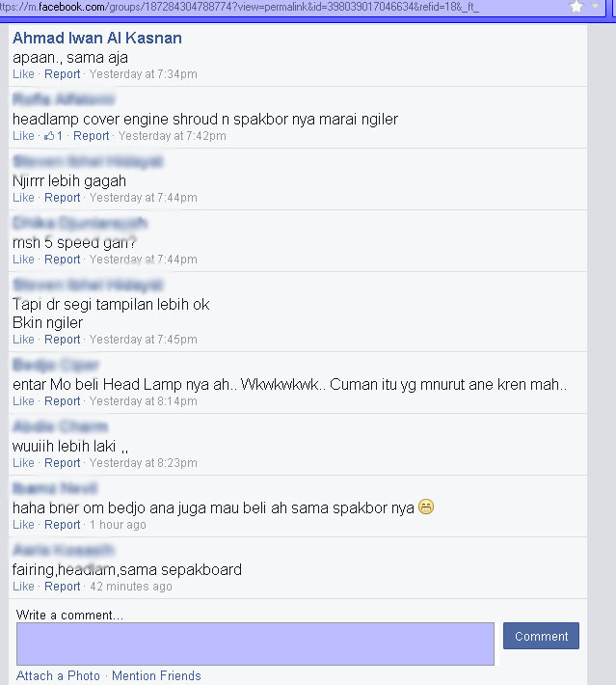Click the thumbs-up like count icon
This screenshot has height=685, width=616.
click(x=49, y=136)
